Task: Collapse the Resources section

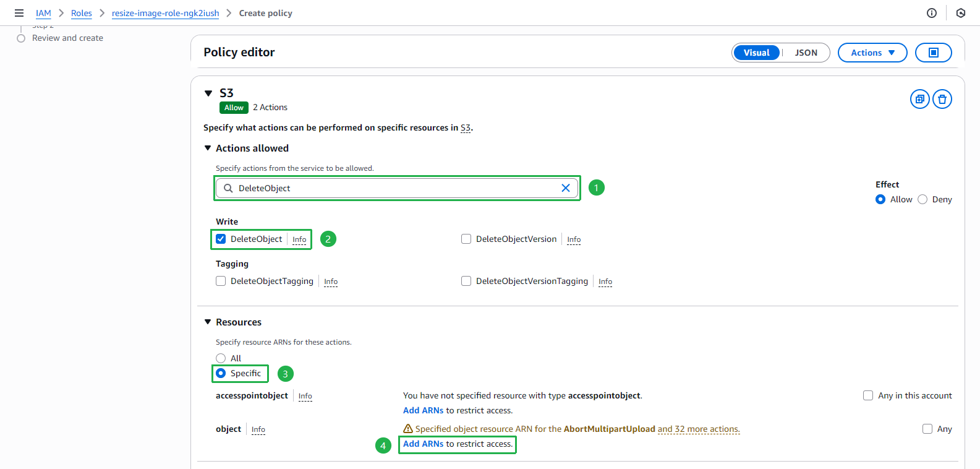Action: click(x=208, y=322)
